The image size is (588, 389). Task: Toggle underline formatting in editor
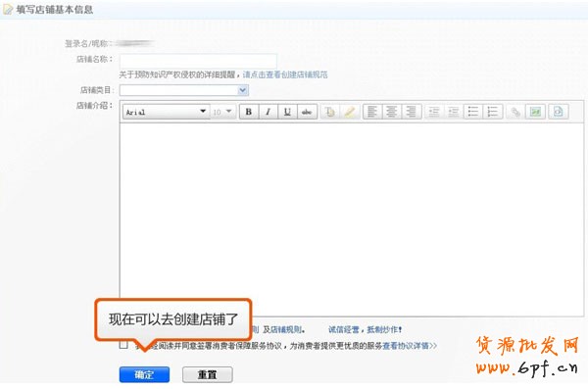pos(287,112)
